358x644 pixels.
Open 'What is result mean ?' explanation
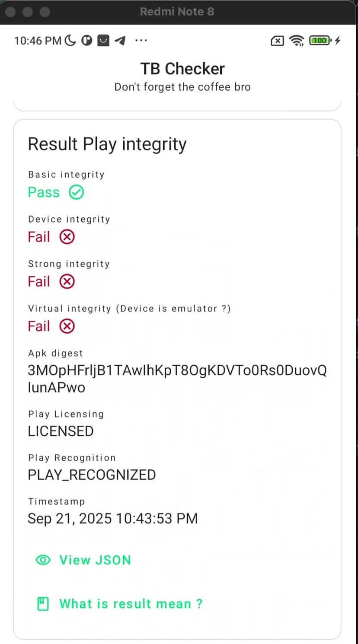[130, 603]
